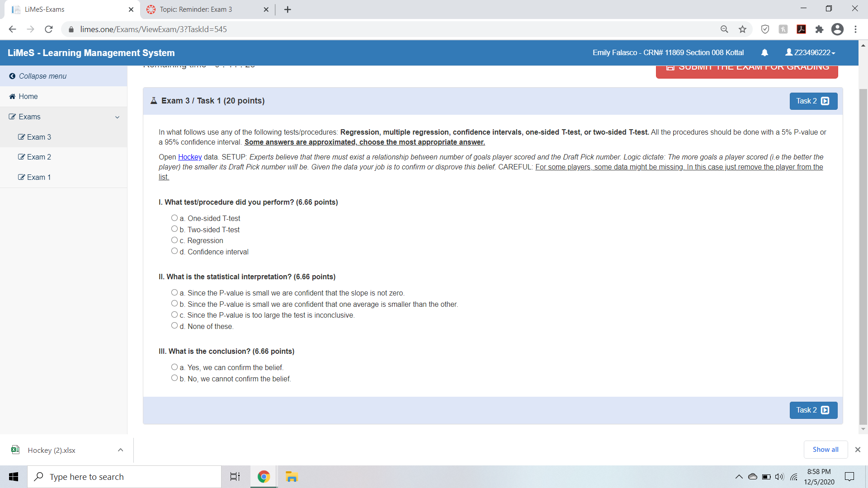The image size is (868, 488).
Task: Open the Hockey data link
Action: 190,157
